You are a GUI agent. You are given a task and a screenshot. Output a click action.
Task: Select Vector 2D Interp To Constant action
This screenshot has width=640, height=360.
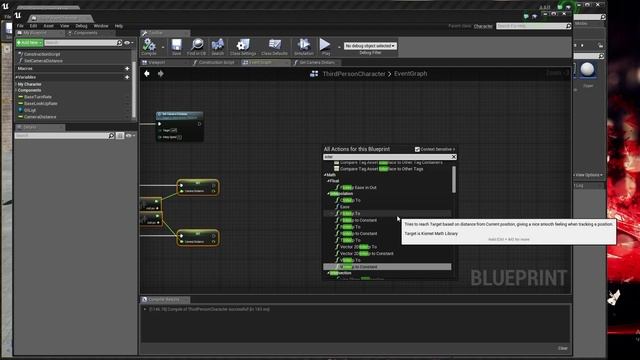(367, 253)
